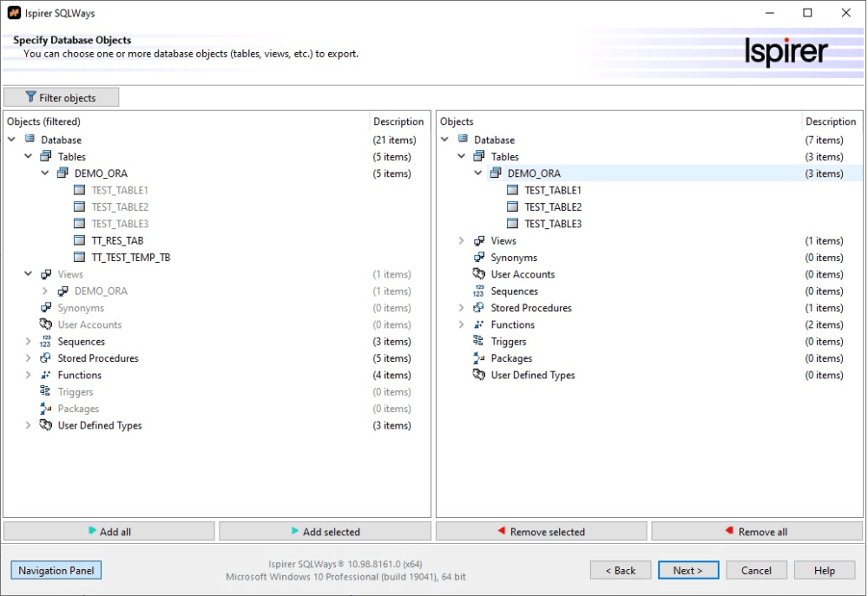Screen dimensions: 868x596
Task: Expand the Views node in right panel
Action: click(462, 241)
